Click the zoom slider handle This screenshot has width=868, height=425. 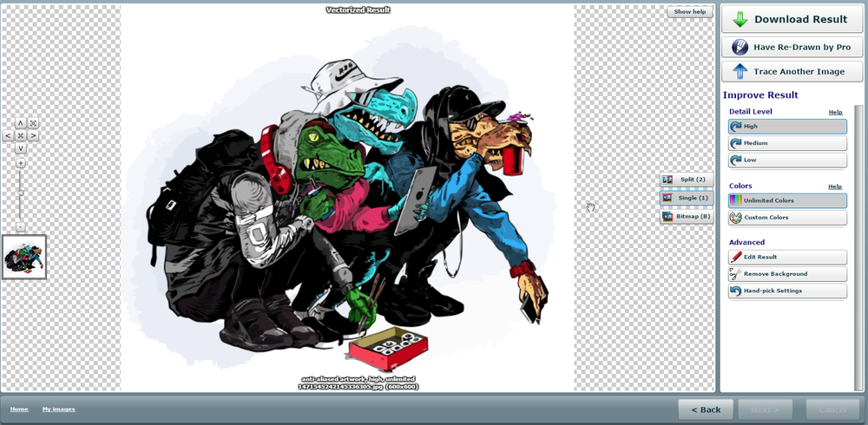(x=20, y=193)
